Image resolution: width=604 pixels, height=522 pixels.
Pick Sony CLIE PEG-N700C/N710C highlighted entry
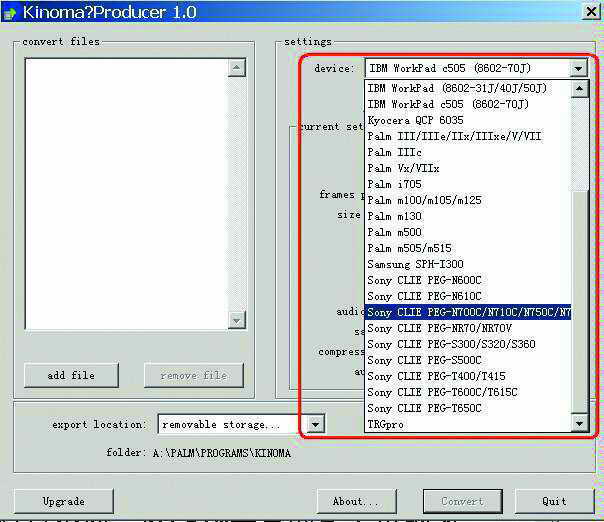point(467,312)
